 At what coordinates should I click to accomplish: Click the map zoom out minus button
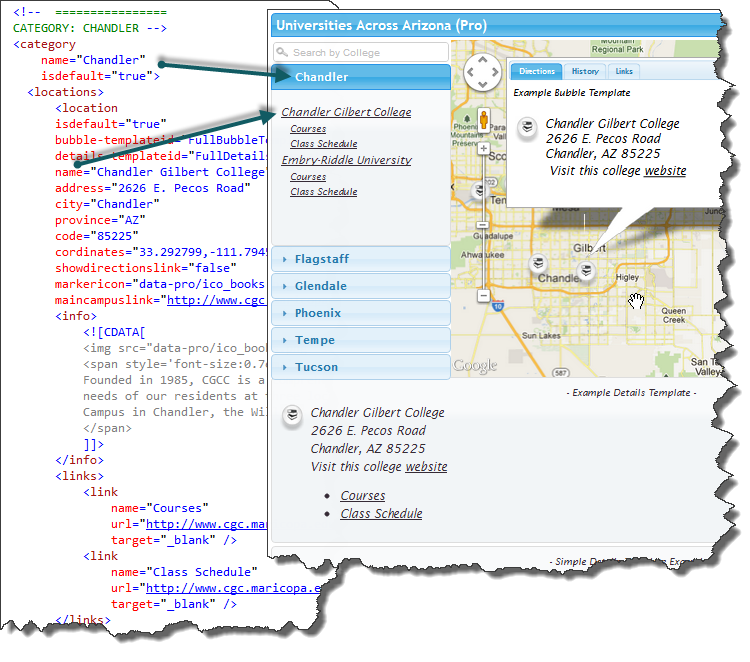[484, 296]
